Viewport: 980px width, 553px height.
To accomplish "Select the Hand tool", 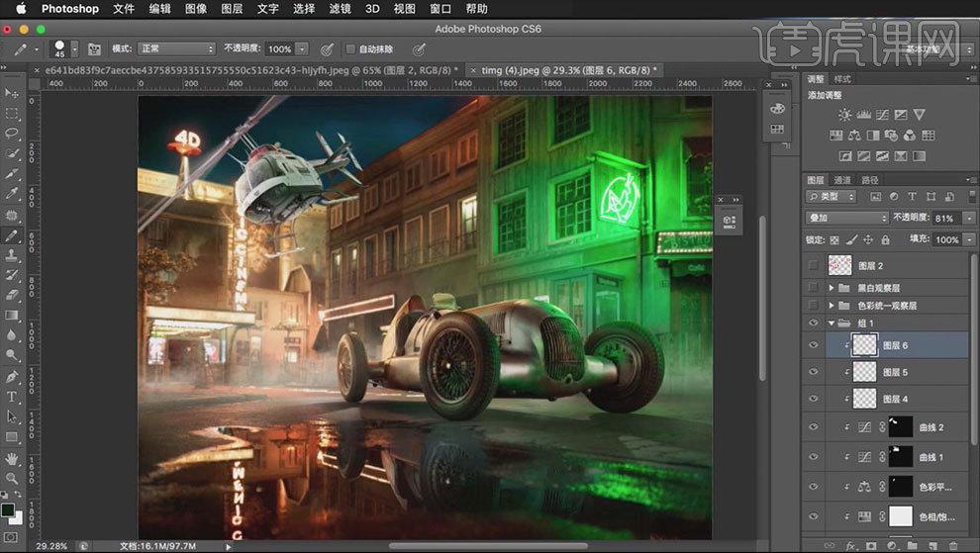I will coord(11,459).
